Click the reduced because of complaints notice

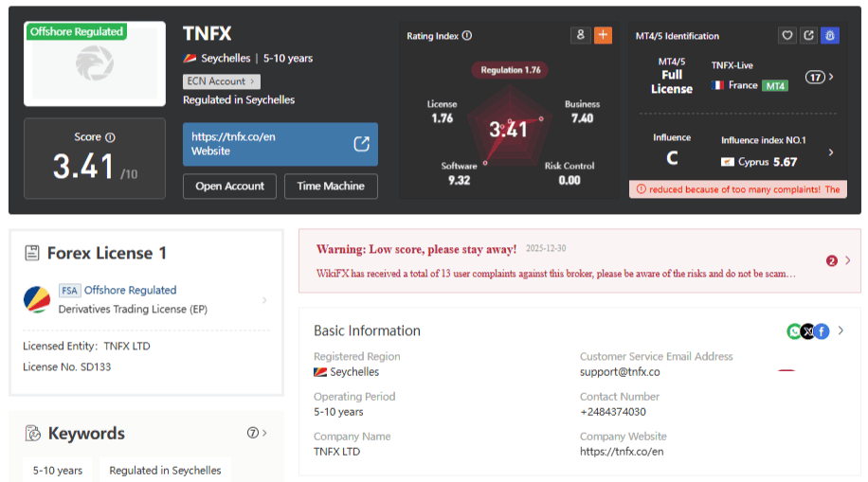pos(738,189)
